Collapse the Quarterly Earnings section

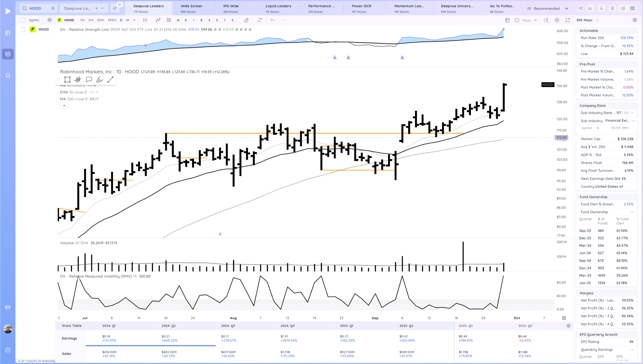632,349
